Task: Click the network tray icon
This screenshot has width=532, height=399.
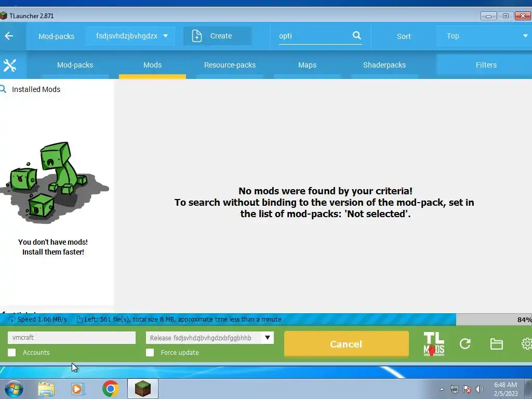Action: tap(454, 389)
